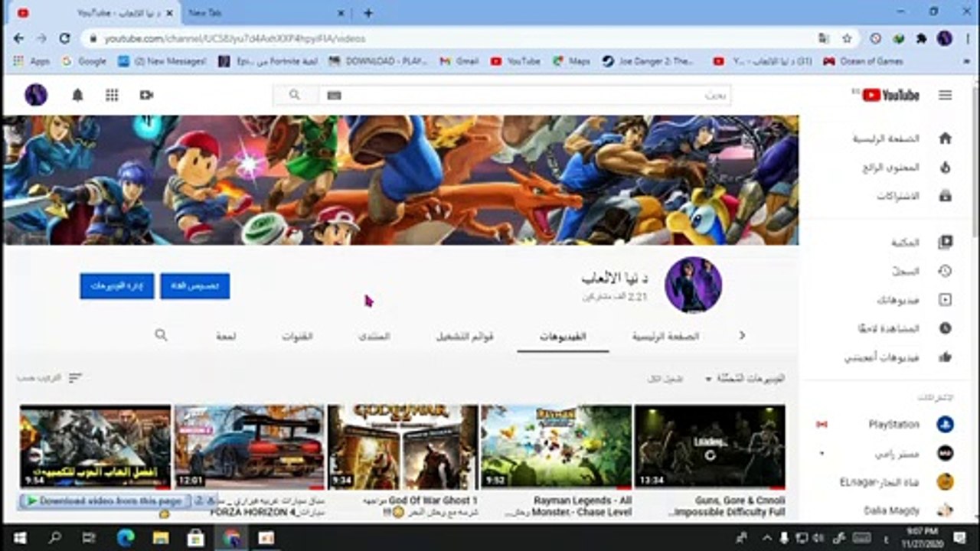Open the Apps bookmark shortcut
This screenshot has height=551, width=980.
[x=31, y=61]
